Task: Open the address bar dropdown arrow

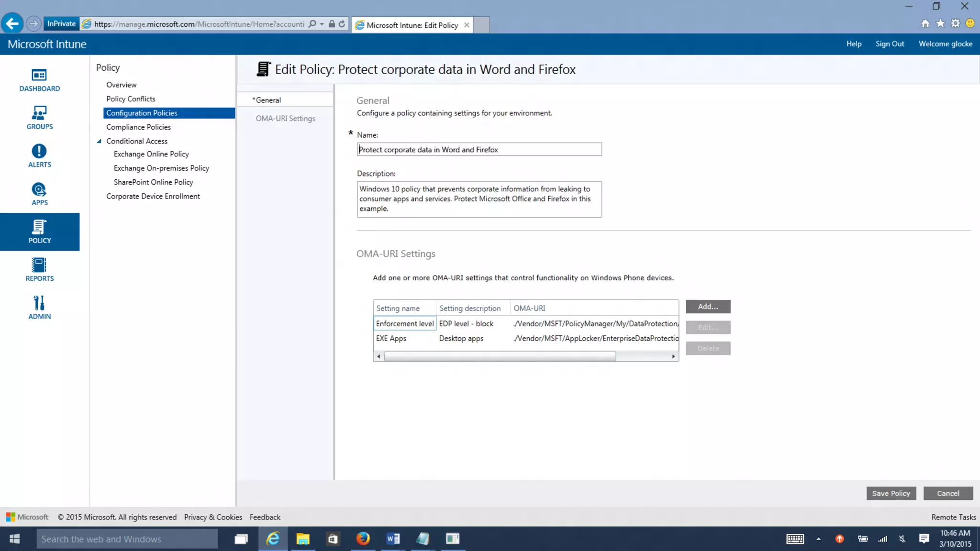Action: pos(322,24)
